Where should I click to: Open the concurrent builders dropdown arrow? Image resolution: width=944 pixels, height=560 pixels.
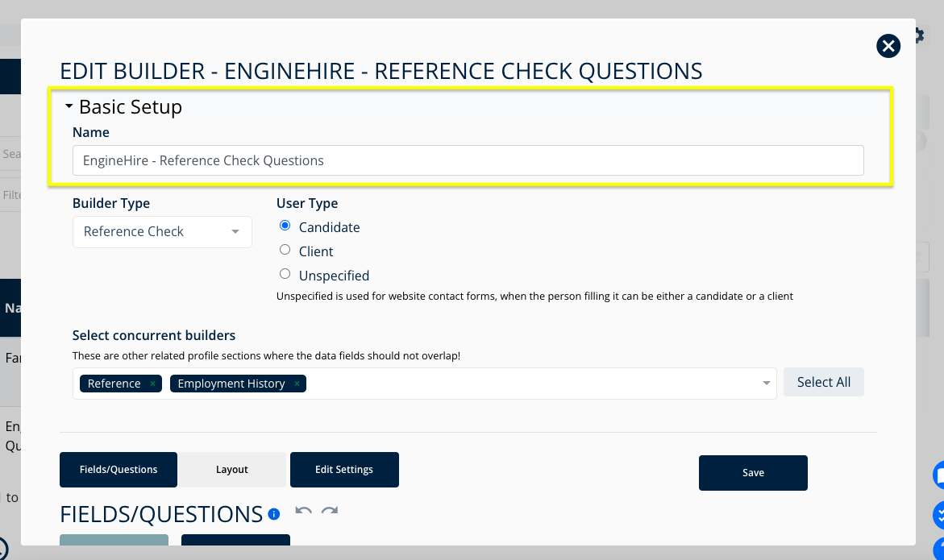(765, 384)
